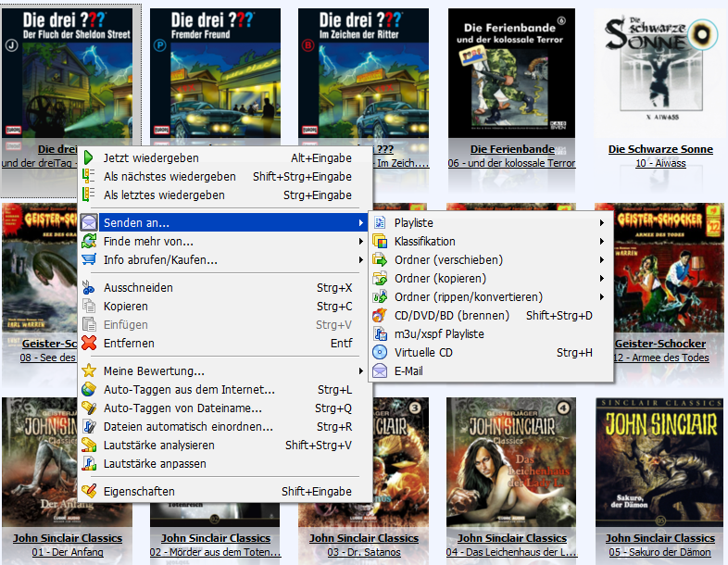Click the Lautstärke anpassen icon
The width and height of the screenshot is (728, 565).
[x=89, y=463]
